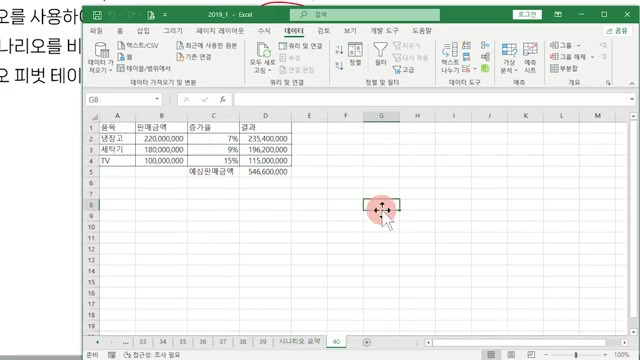Screen dimensions: 640x360
Task: Open Recent Sources (최근에 사용한 원본)
Action: point(207,45)
